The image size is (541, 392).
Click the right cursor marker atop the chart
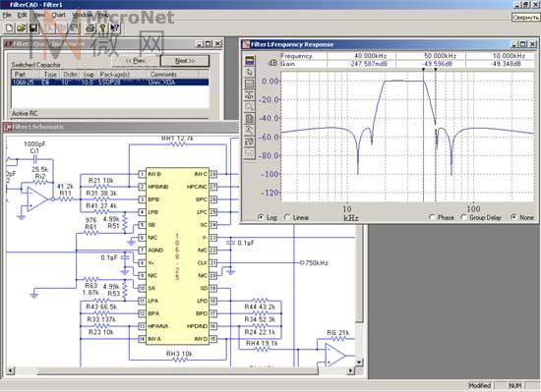tap(436, 70)
